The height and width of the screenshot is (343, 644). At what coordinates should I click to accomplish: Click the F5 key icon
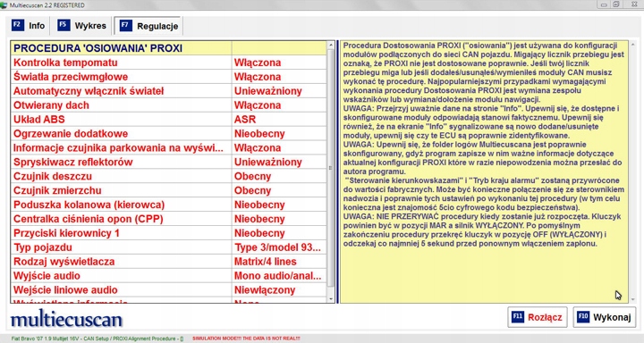coord(64,25)
